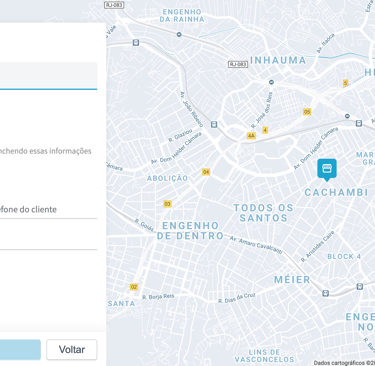Screen dimensions: 375x366
Task: Click the yellow 02 exit marker near Santa
Action: click(x=134, y=287)
